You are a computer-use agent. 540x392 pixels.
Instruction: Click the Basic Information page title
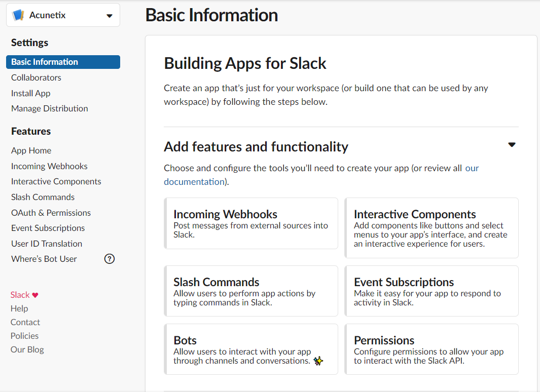(x=211, y=15)
